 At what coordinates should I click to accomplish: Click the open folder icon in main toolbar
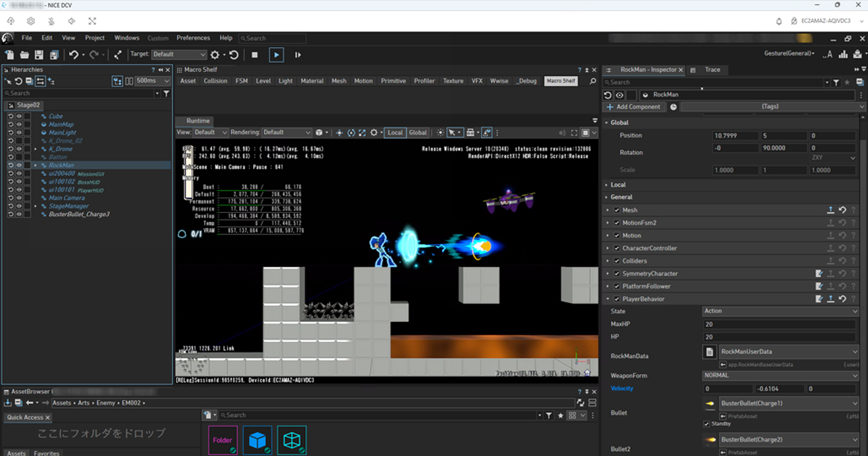(25, 54)
